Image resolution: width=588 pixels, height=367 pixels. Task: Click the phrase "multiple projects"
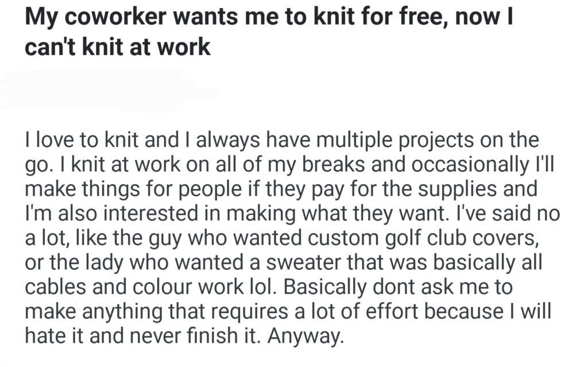[x=394, y=140]
